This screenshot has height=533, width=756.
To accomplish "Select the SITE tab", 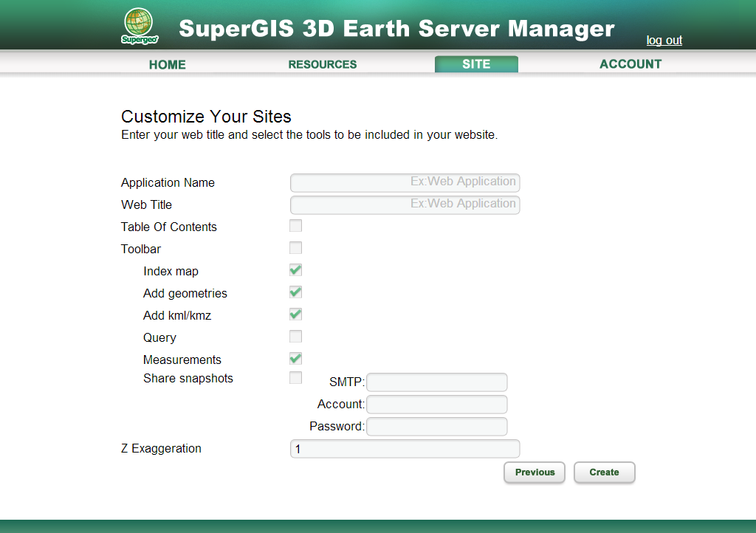I will [476, 64].
